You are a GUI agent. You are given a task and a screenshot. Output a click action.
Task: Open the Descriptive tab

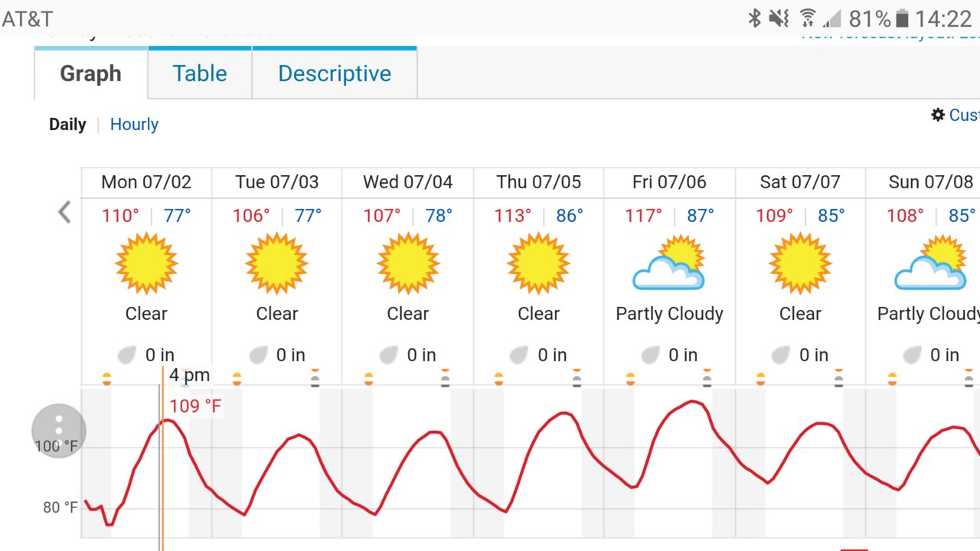pos(335,73)
